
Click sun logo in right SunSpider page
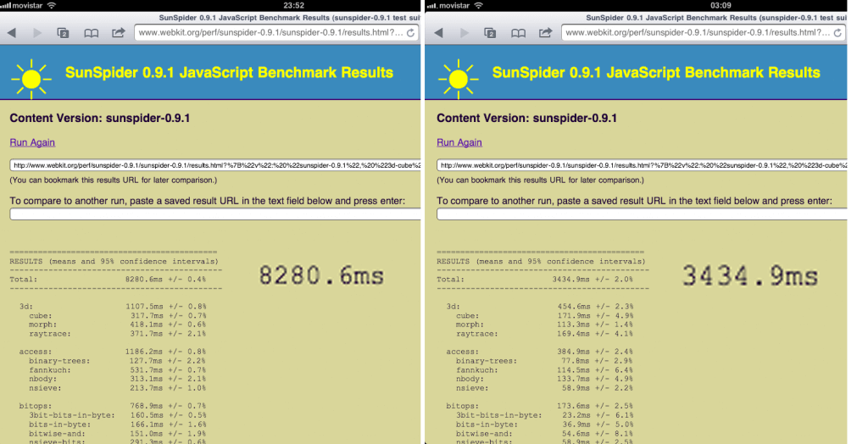tap(459, 79)
